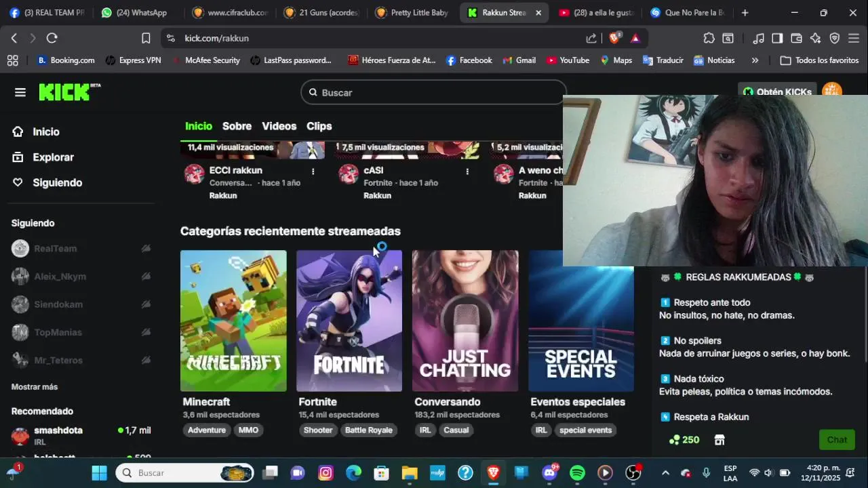This screenshot has width=868, height=488.
Task: Click the Buscar search field on Kick
Action: point(433,92)
